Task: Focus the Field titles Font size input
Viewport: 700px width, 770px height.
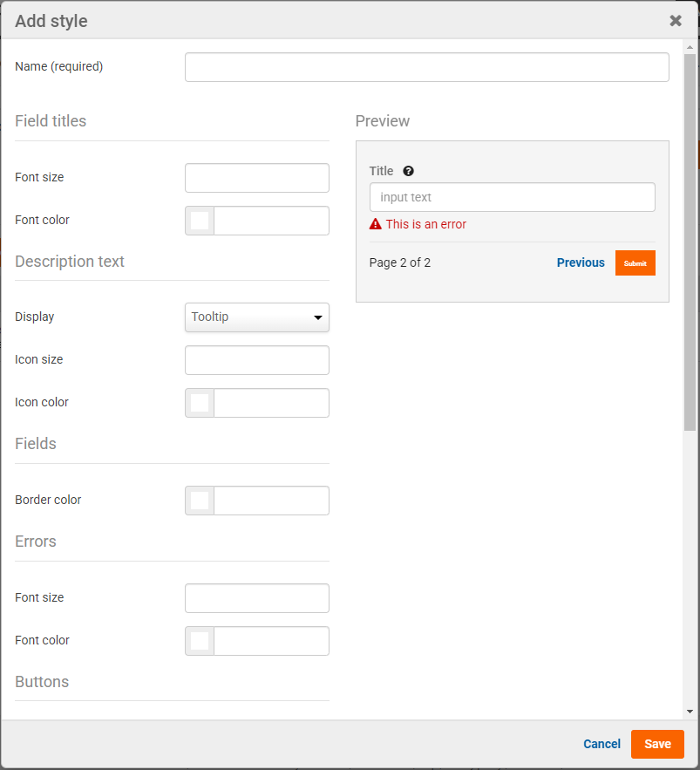Action: [x=257, y=178]
